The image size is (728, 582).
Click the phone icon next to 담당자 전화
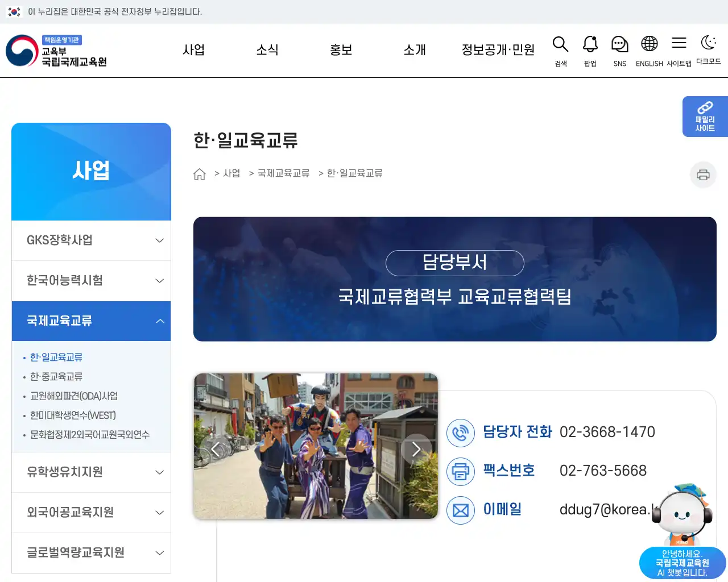(x=461, y=433)
